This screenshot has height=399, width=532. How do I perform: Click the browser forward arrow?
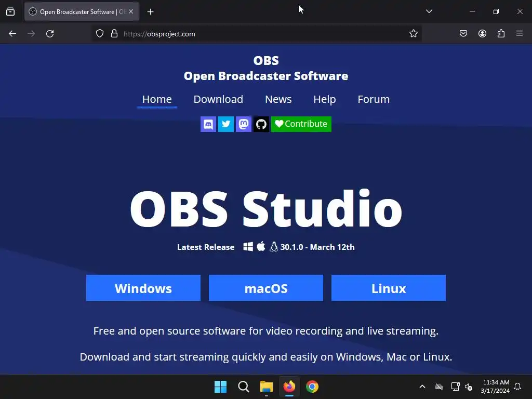point(31,34)
